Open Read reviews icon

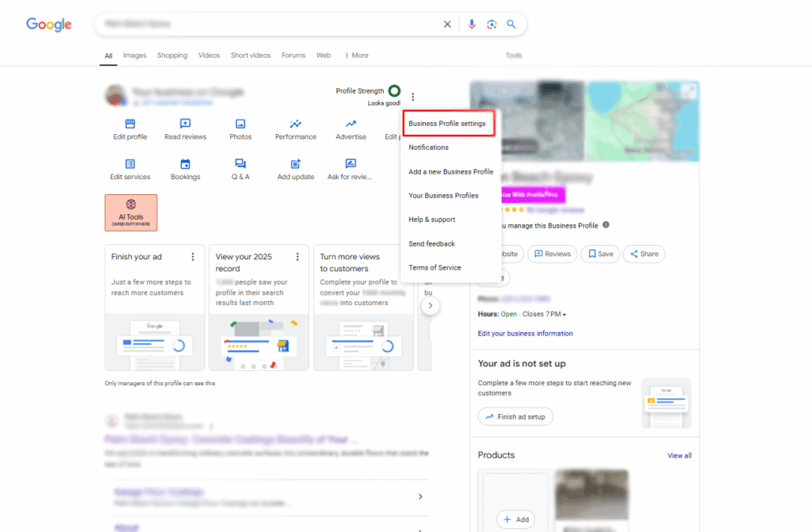[185, 124]
